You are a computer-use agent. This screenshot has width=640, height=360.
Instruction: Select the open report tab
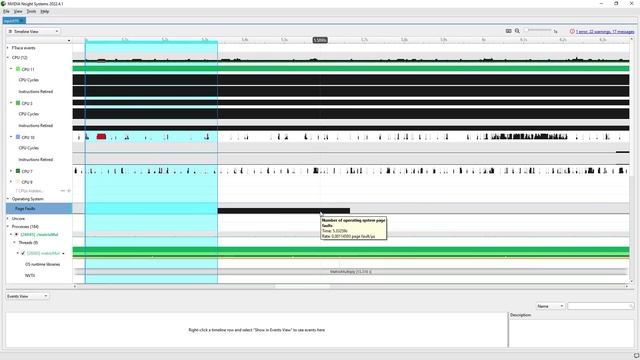click(14, 20)
